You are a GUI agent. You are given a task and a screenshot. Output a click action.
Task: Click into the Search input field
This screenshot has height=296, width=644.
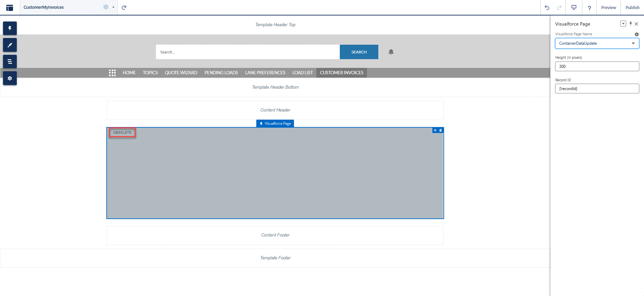click(x=248, y=52)
